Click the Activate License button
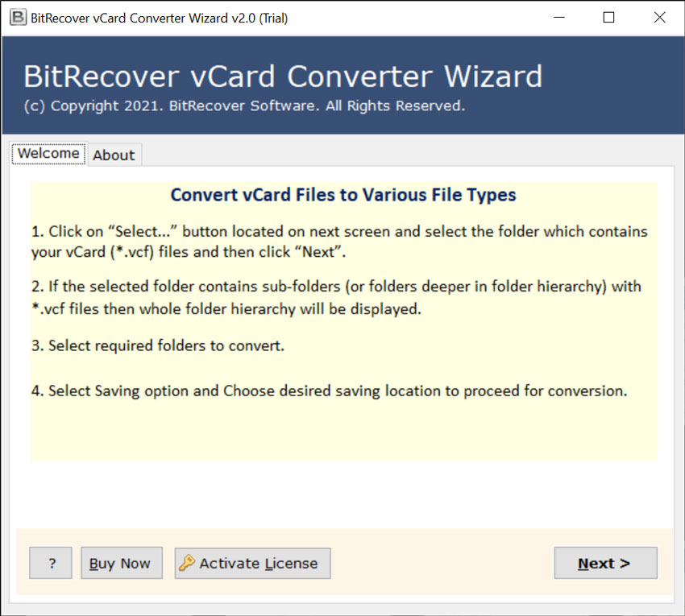Screen dimensions: 685x616 252,563
